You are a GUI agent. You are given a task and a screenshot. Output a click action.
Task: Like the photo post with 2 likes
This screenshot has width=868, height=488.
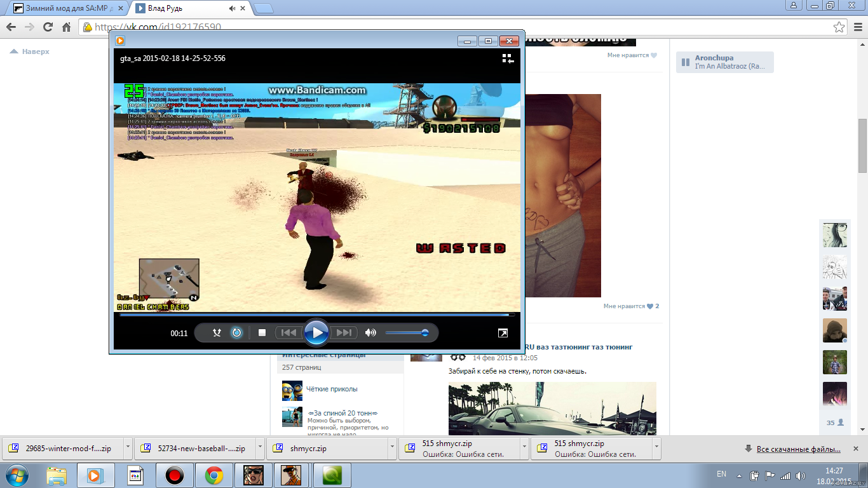[x=631, y=306]
